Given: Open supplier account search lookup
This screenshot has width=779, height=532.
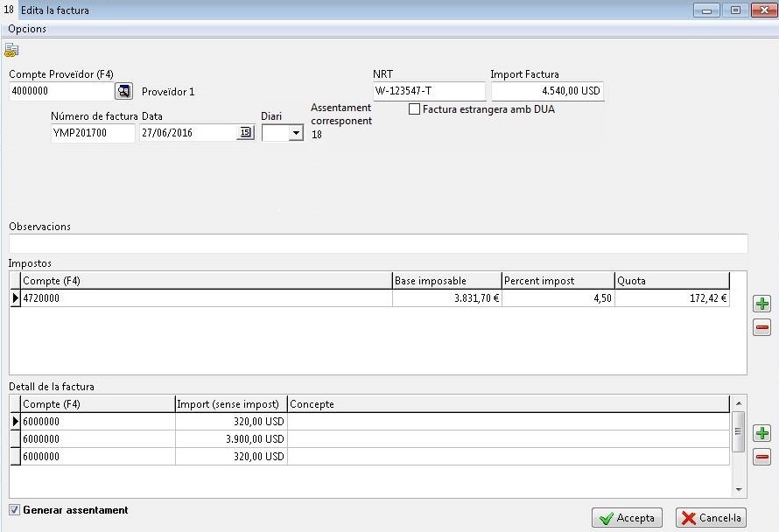Looking at the screenshot, I should point(123,91).
